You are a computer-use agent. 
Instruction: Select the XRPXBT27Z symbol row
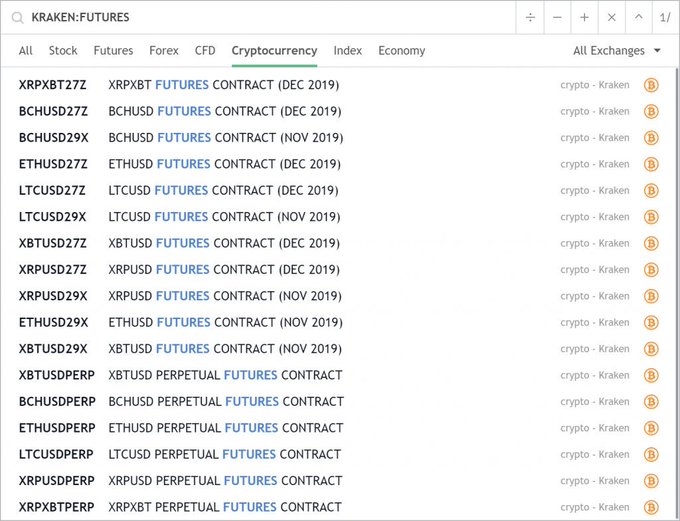click(x=338, y=85)
